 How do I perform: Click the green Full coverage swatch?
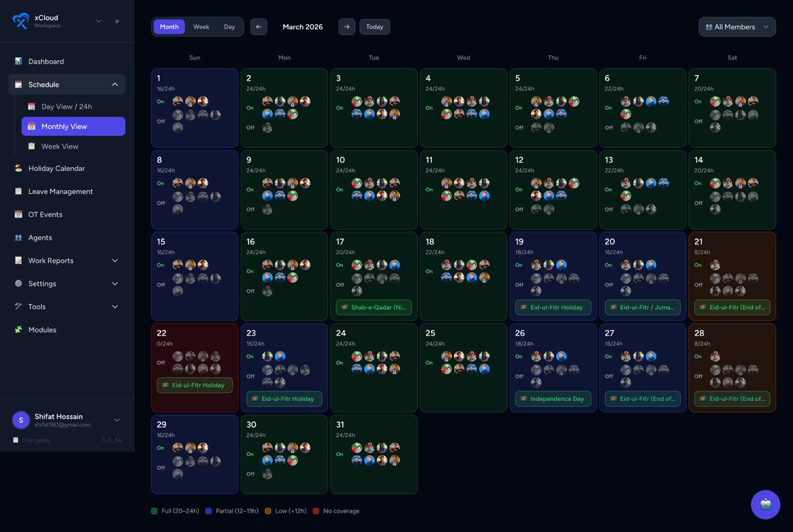pos(153,511)
